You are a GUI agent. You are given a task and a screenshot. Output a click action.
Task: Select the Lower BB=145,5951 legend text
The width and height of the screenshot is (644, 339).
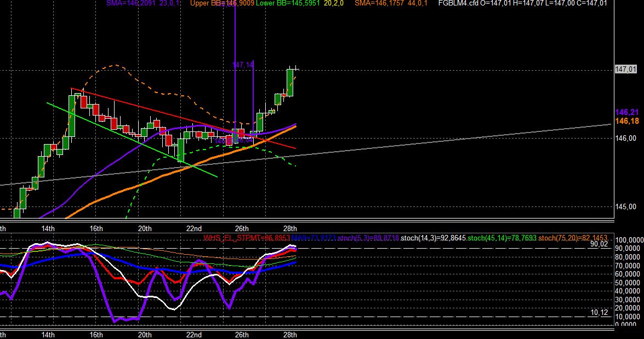(x=288, y=3)
